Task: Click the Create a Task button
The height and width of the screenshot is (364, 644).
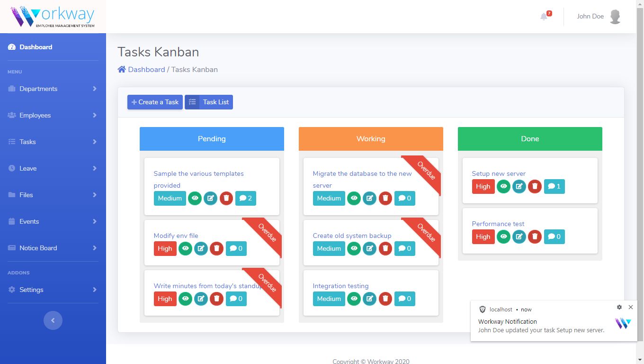Action: click(155, 102)
